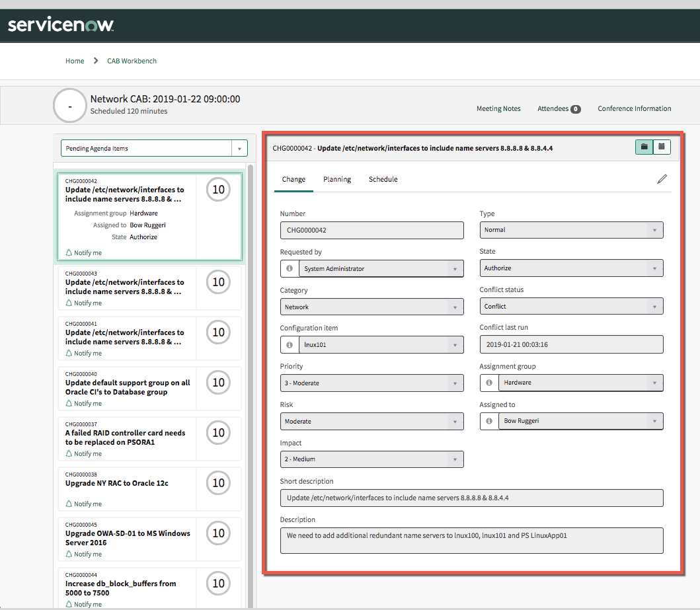Open the Requested by dropdown
700x610 pixels.
[381, 268]
